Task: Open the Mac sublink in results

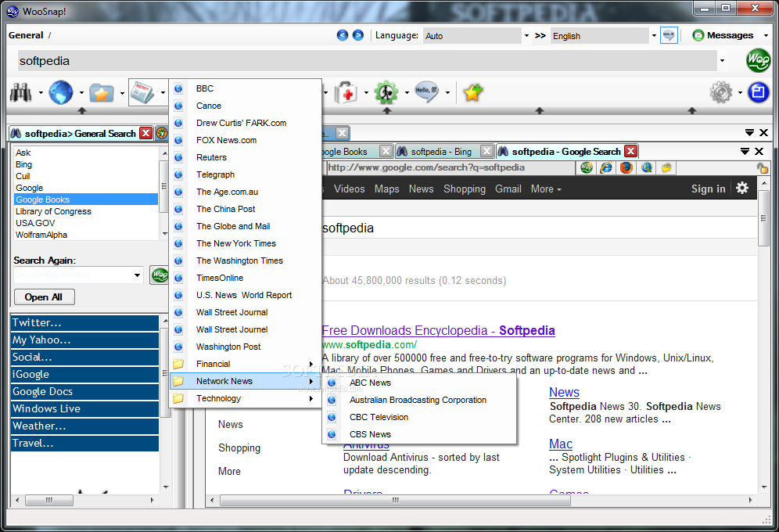Action: coord(561,444)
